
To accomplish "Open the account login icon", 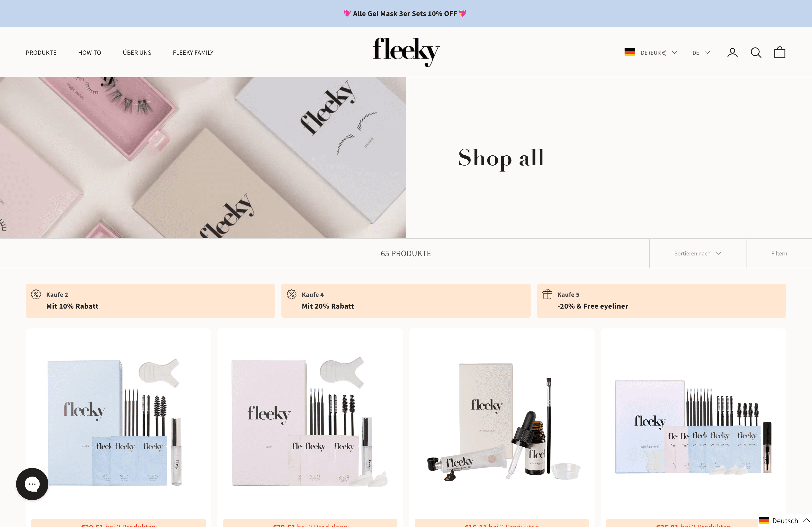I will click(732, 53).
